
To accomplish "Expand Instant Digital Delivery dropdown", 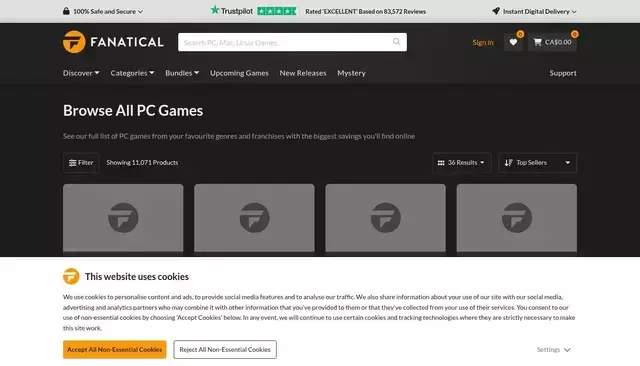I will (x=534, y=11).
